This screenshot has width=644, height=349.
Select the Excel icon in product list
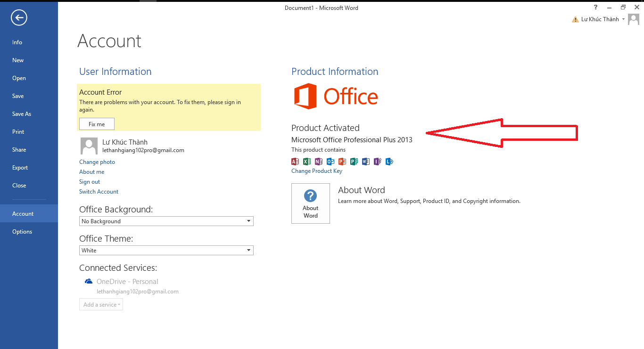(307, 162)
